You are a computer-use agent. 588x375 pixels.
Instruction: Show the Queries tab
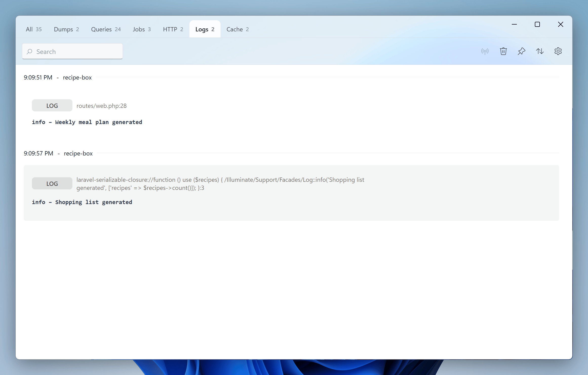pos(106,29)
